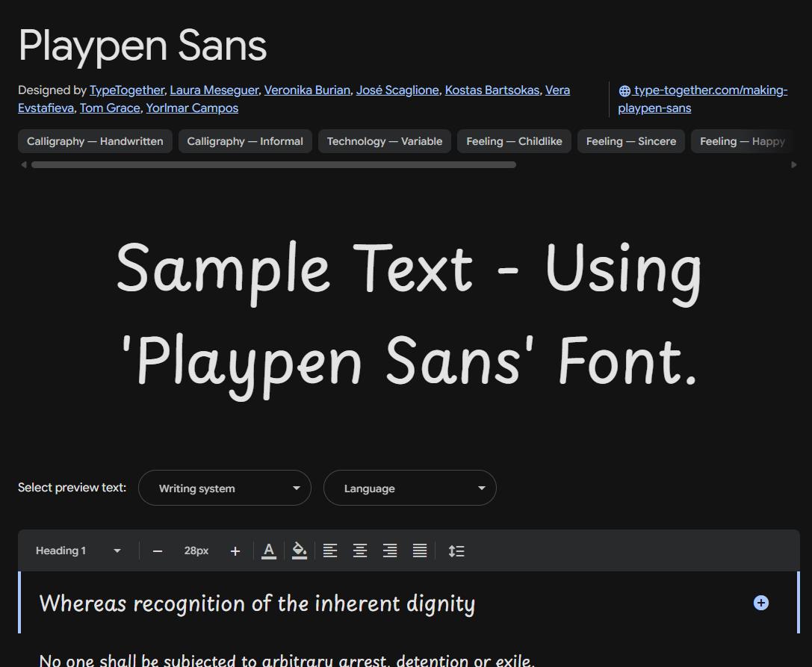Open Veronika Burian designer link

click(x=307, y=90)
